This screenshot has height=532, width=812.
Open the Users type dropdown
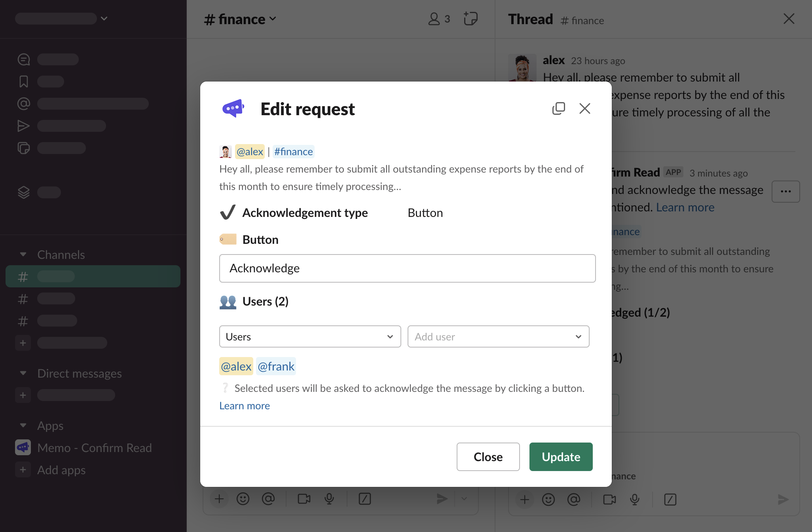click(x=310, y=336)
